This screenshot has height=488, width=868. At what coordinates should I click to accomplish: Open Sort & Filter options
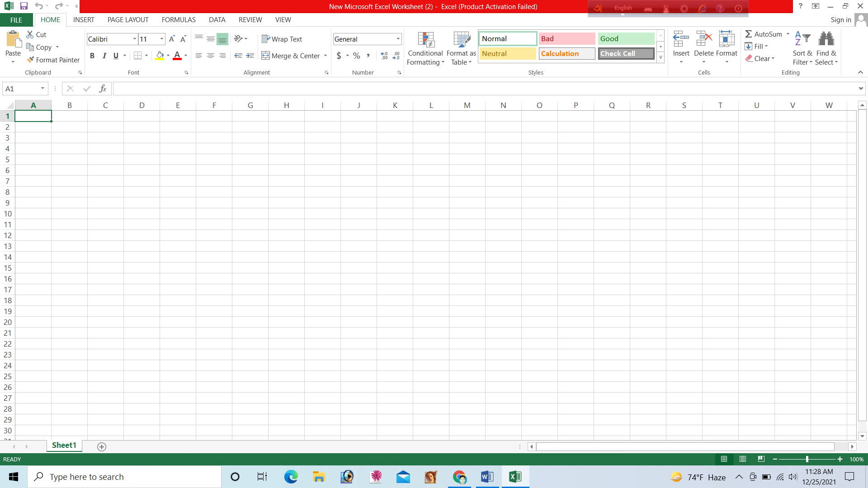(802, 48)
